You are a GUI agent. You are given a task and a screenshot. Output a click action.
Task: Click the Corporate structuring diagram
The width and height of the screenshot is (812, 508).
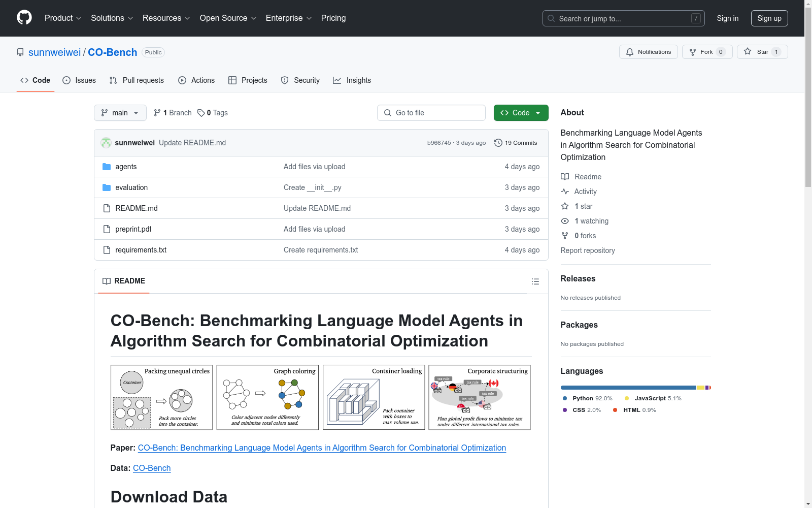(x=480, y=397)
